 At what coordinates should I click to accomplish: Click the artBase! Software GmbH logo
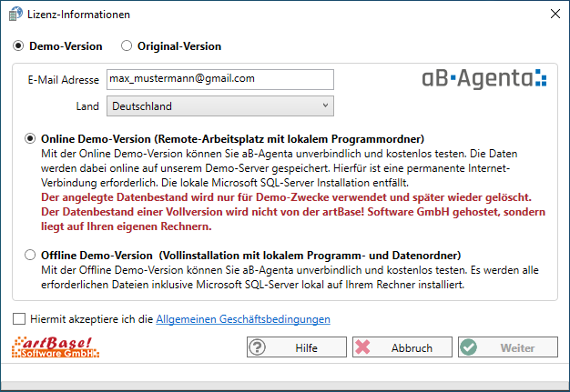click(x=56, y=347)
